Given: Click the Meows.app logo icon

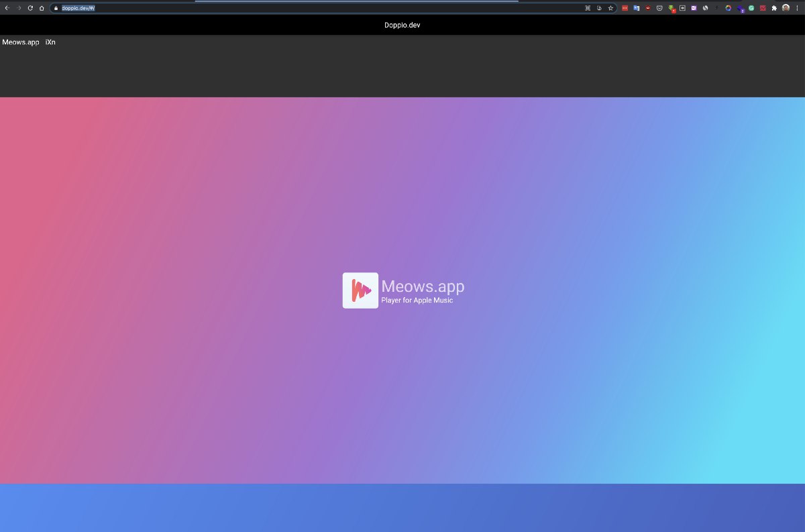Looking at the screenshot, I should click(x=360, y=290).
